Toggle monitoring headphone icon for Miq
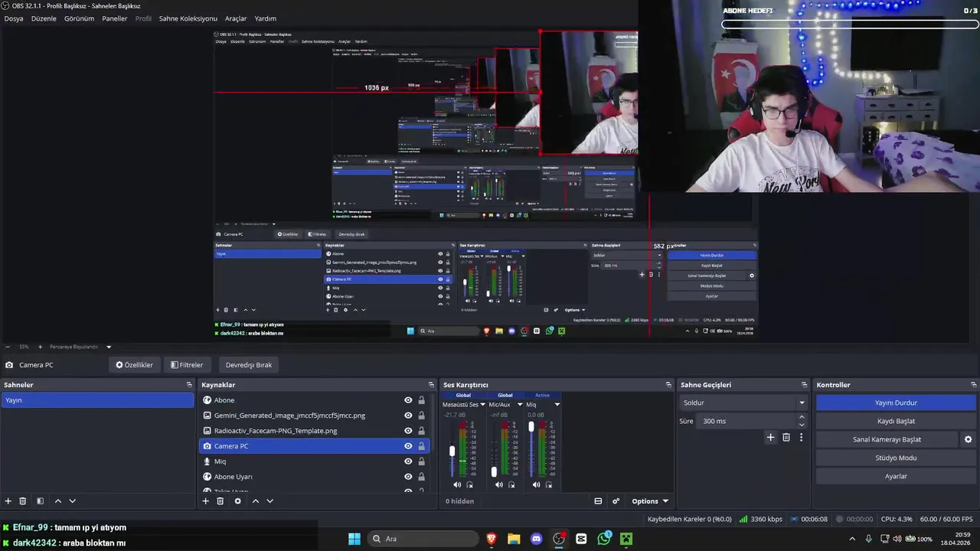The height and width of the screenshot is (551, 980). [x=549, y=484]
